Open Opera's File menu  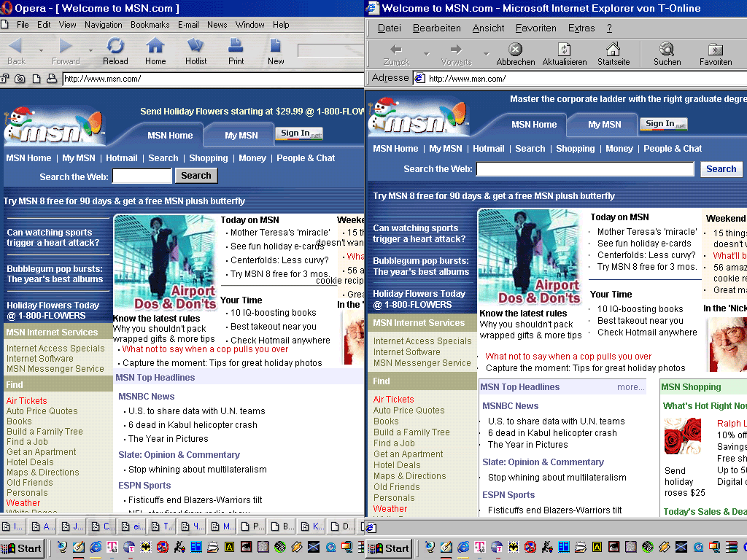click(23, 25)
